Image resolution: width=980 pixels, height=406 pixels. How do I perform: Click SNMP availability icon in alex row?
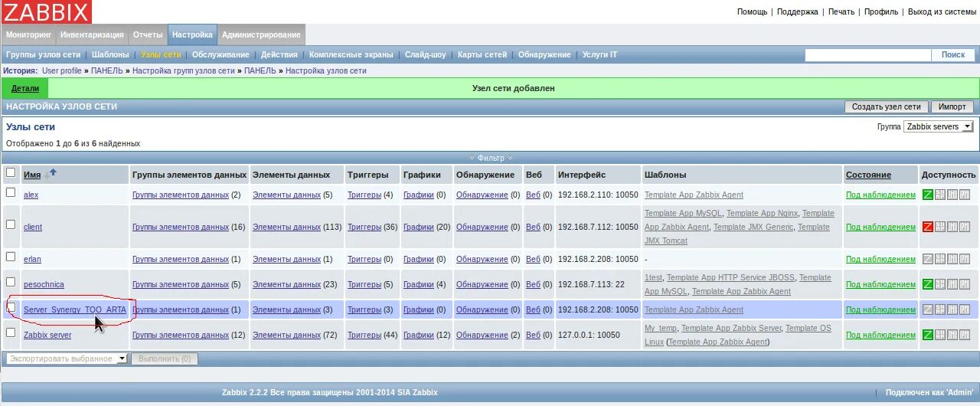click(940, 195)
